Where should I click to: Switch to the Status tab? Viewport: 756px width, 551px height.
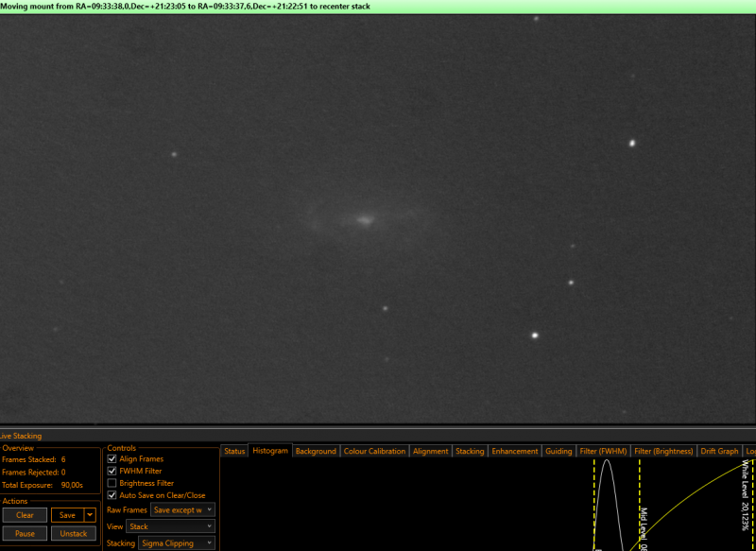point(234,451)
